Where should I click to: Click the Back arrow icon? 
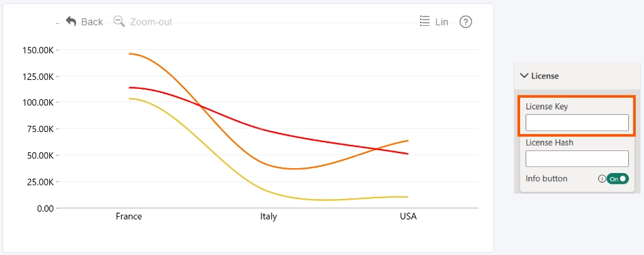click(x=71, y=21)
